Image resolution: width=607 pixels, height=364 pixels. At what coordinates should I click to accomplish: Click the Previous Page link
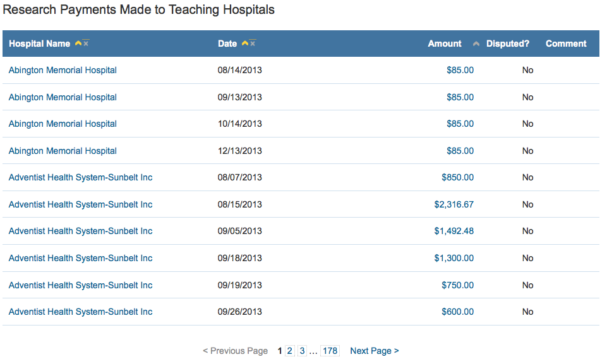(x=235, y=351)
